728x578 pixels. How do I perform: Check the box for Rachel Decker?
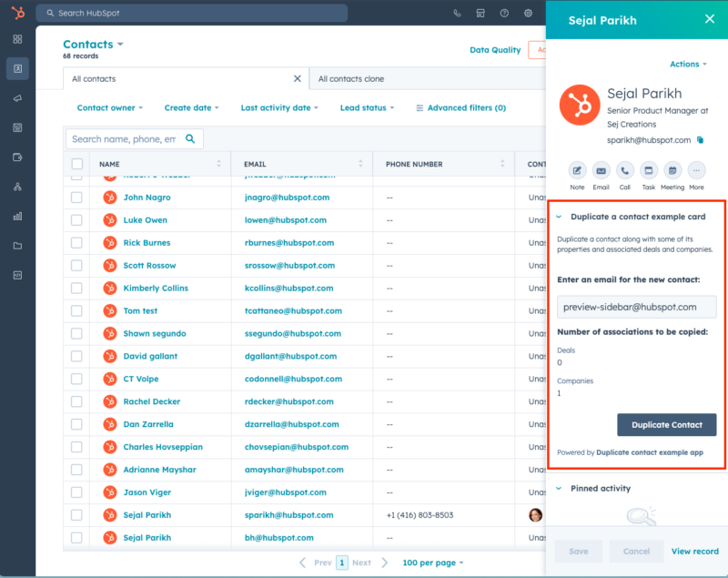click(x=76, y=401)
